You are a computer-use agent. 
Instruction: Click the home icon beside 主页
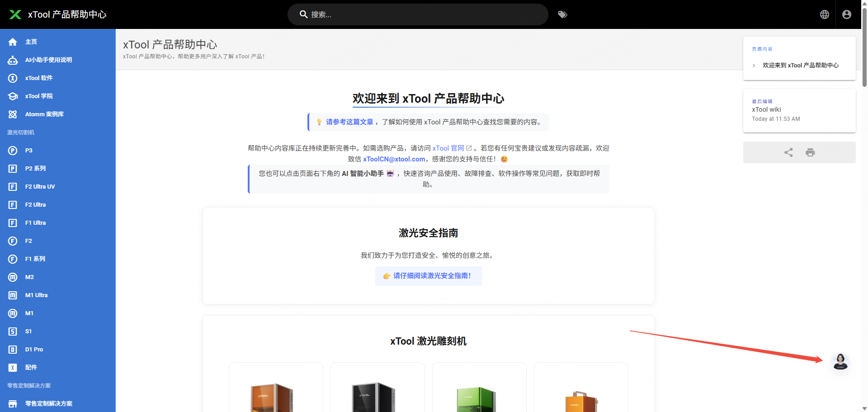pos(13,42)
